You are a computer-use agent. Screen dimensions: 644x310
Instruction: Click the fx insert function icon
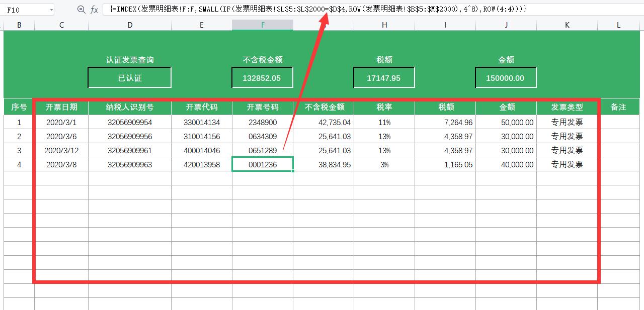pyautogui.click(x=97, y=9)
